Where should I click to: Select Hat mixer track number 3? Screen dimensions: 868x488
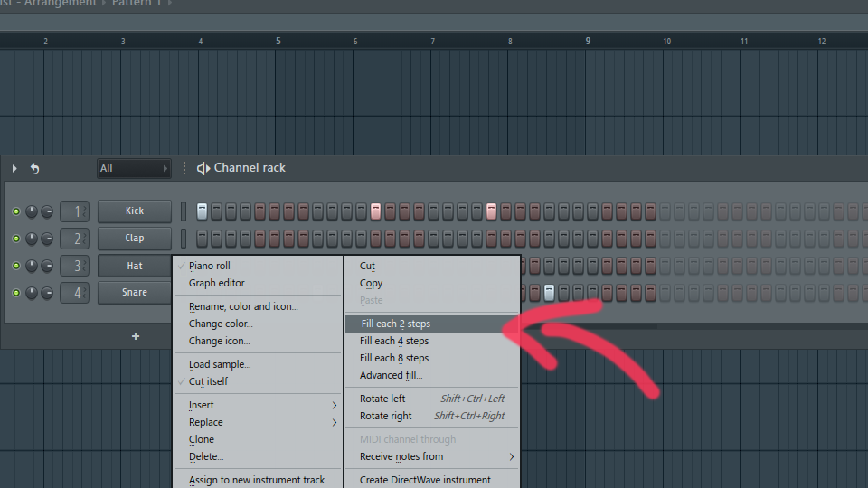point(75,266)
